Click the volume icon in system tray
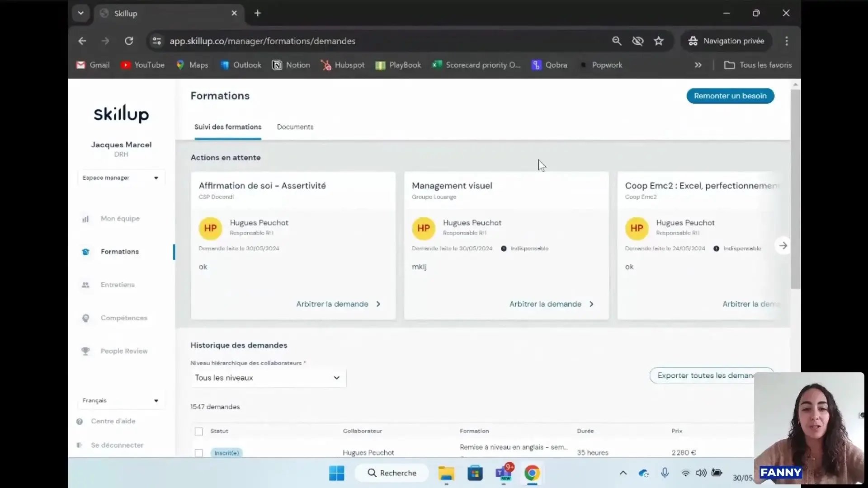The image size is (868, 488). [x=701, y=473]
